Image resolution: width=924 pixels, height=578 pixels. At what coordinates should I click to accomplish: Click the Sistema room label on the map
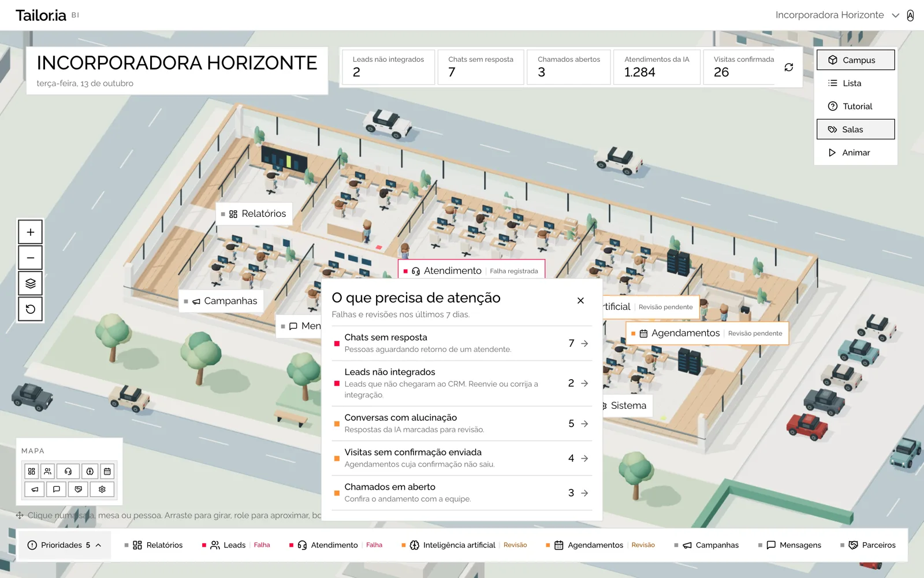click(628, 406)
